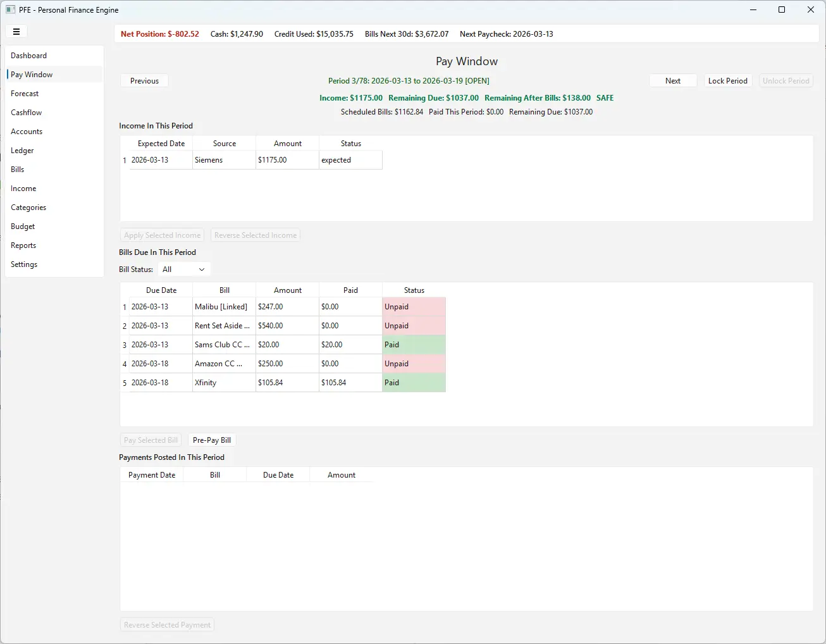Go to Previous pay period
This screenshot has height=644, width=826.
144,81
